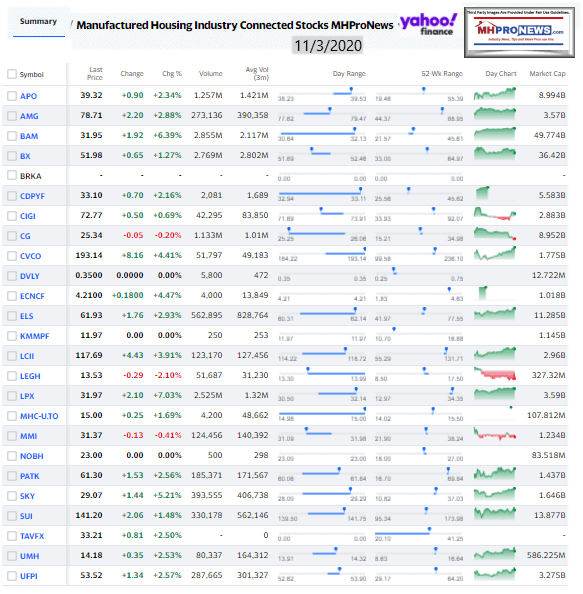Open the LEGH symbol link
The height and width of the screenshot is (594, 583).
pyautogui.click(x=30, y=376)
